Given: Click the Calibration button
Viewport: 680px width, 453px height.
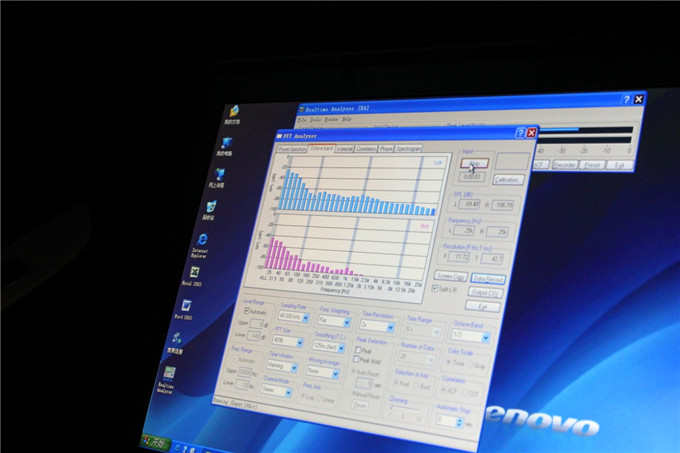Looking at the screenshot, I should pos(507,179).
